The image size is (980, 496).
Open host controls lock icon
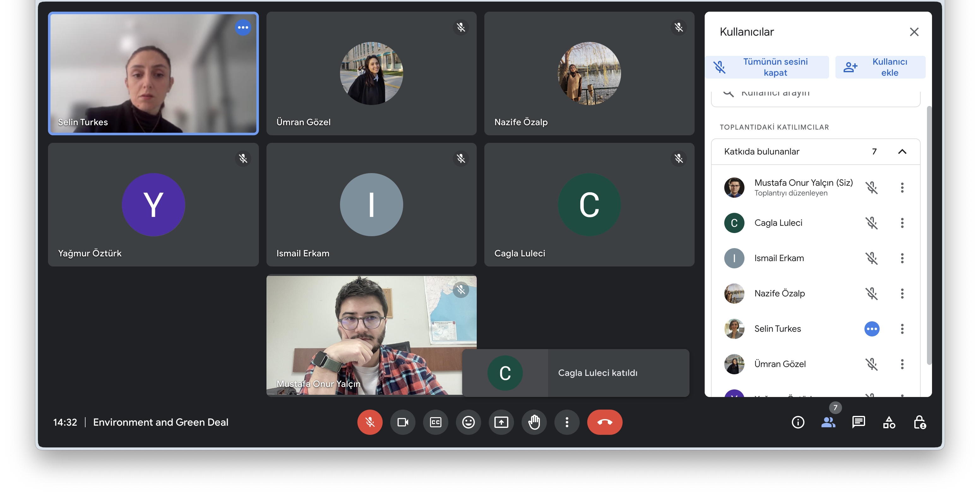[x=919, y=422]
